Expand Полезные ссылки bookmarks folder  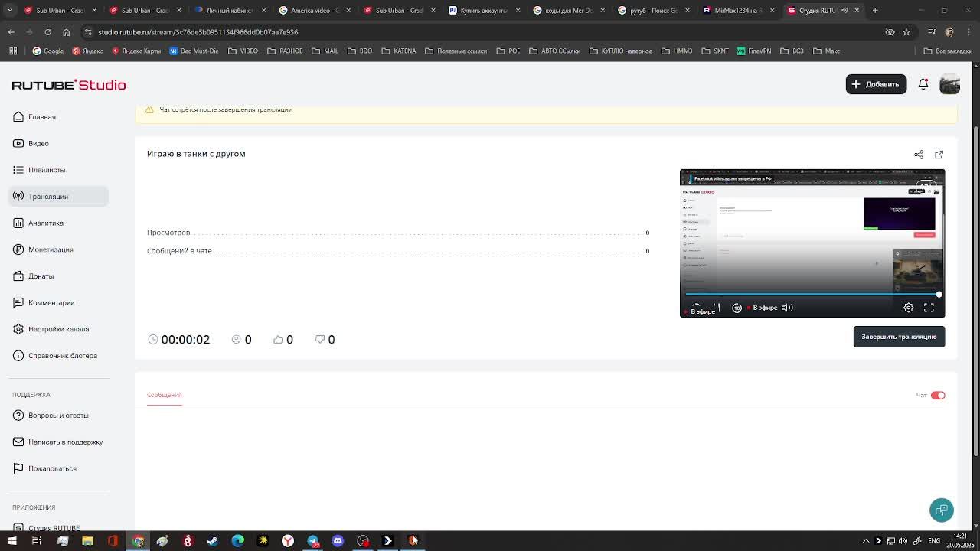456,51
